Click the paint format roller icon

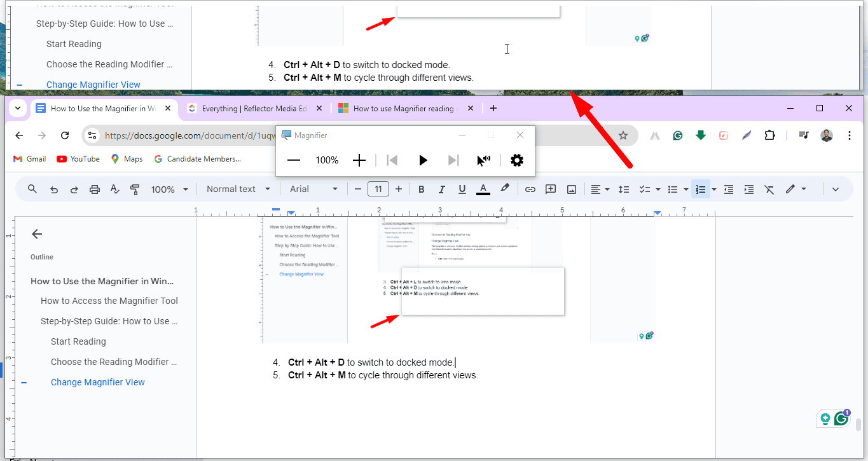135,189
